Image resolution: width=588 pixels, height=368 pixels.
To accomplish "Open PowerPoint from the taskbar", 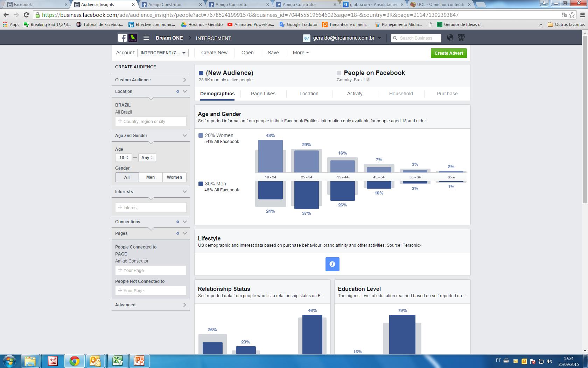I will pos(139,361).
